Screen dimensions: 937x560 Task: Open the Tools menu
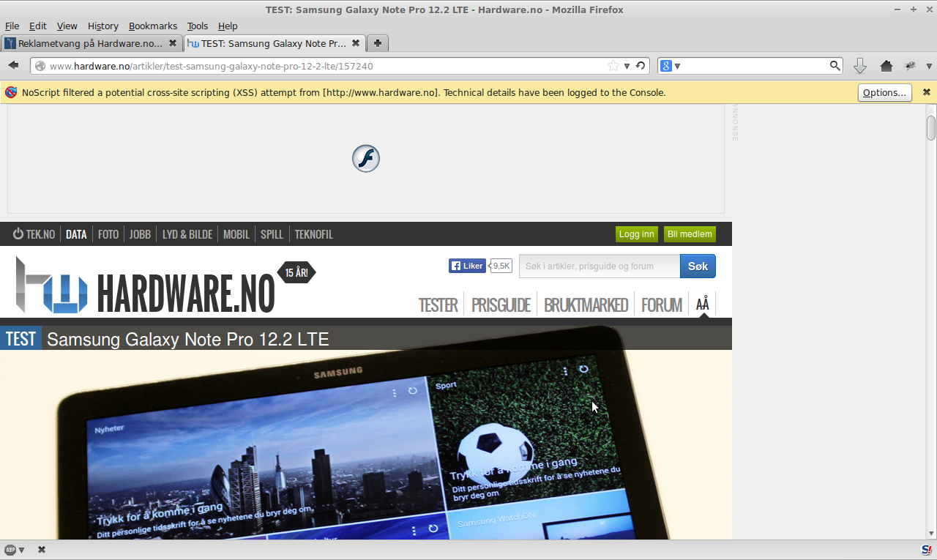[198, 26]
